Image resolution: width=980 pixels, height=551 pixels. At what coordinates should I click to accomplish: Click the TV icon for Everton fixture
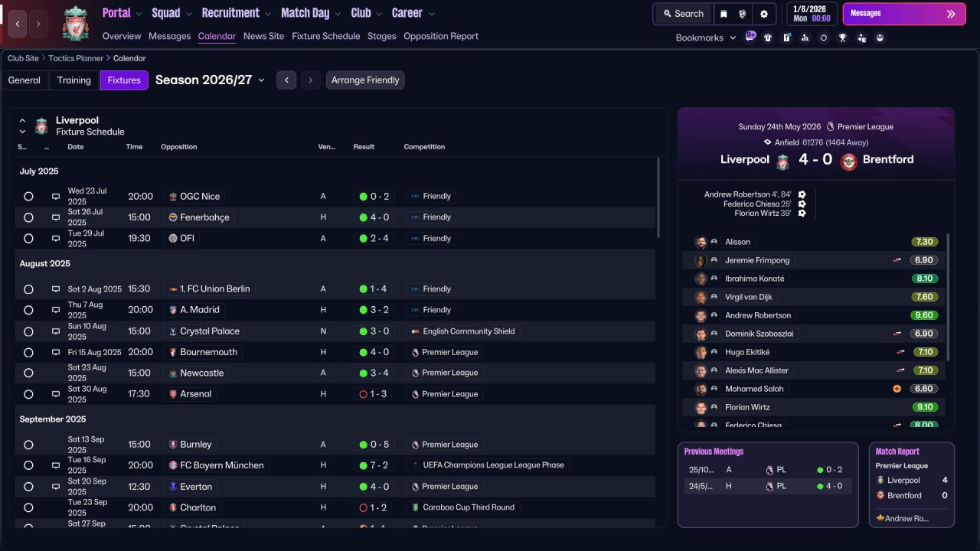click(56, 487)
